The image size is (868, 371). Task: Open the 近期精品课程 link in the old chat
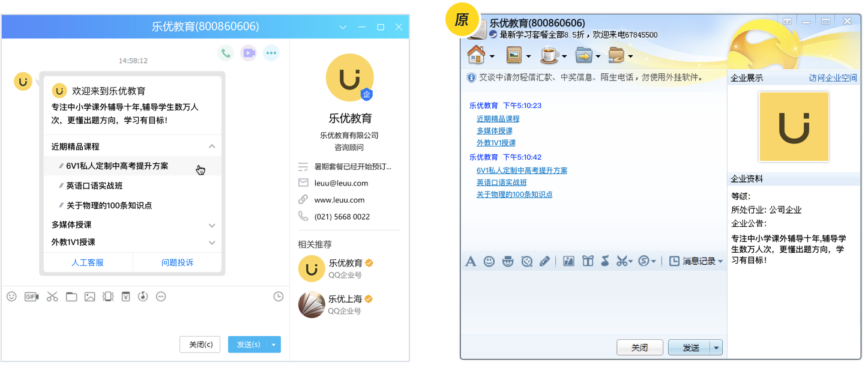click(498, 119)
